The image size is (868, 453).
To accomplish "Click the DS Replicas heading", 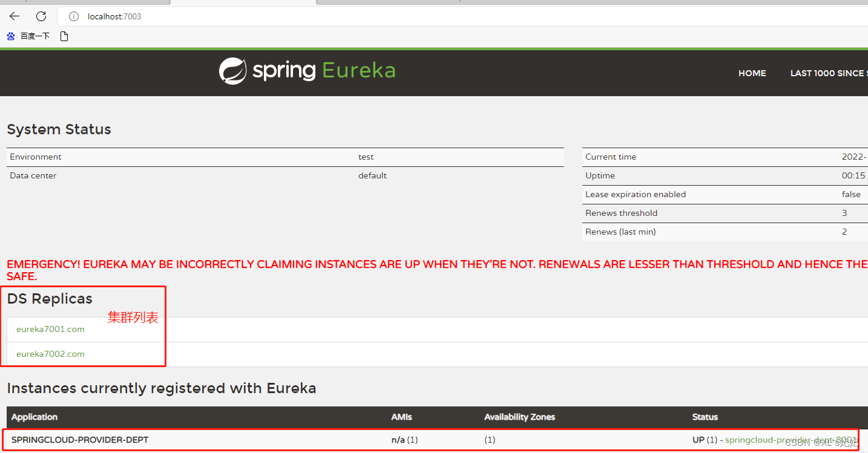I will coord(50,299).
